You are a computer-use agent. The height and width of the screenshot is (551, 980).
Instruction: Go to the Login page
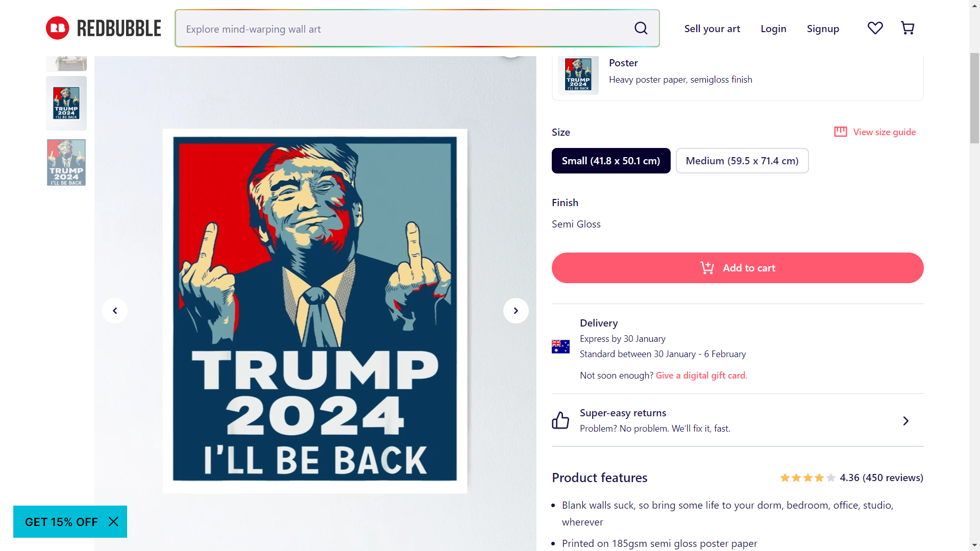(773, 29)
